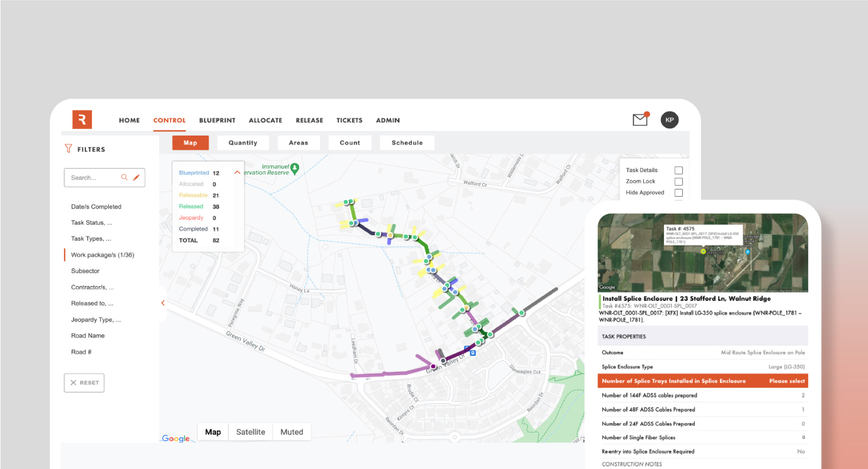Click the satellite map thumbnail in task panel
The height and width of the screenshot is (469, 868).
click(x=702, y=253)
